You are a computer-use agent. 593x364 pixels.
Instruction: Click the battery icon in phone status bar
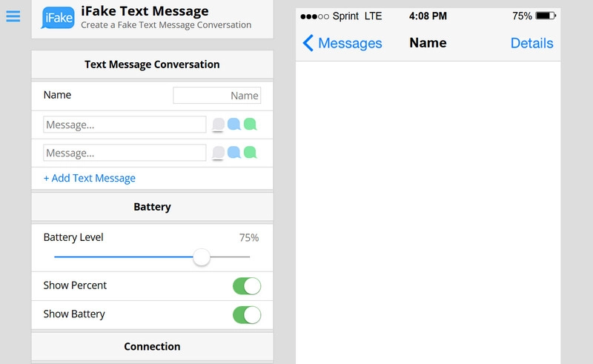(x=546, y=16)
